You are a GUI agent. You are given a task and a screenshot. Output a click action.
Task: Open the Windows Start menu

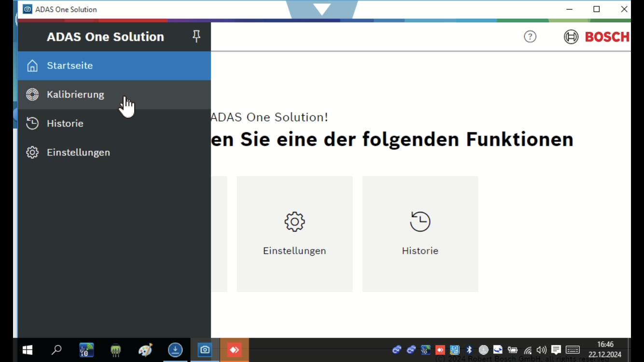(28, 350)
